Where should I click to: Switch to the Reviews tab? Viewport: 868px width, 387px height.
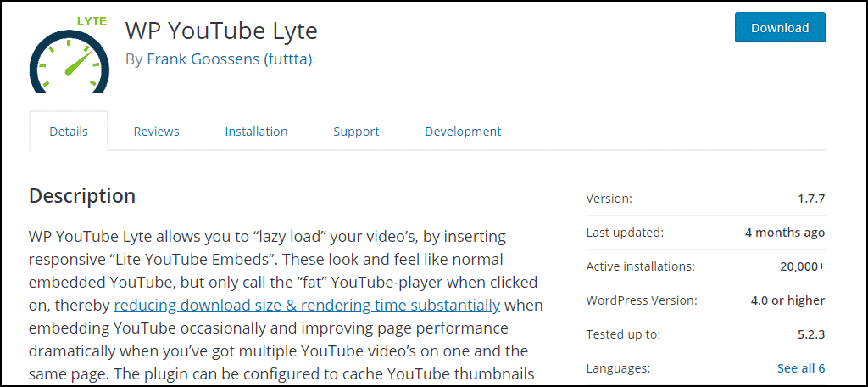(157, 132)
